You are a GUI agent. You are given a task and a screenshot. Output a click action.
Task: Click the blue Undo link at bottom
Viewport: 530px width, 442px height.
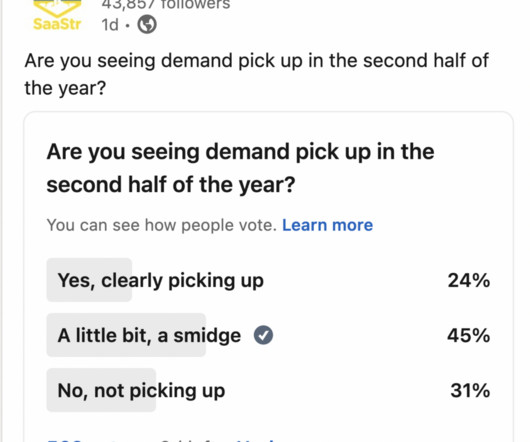coord(255,441)
